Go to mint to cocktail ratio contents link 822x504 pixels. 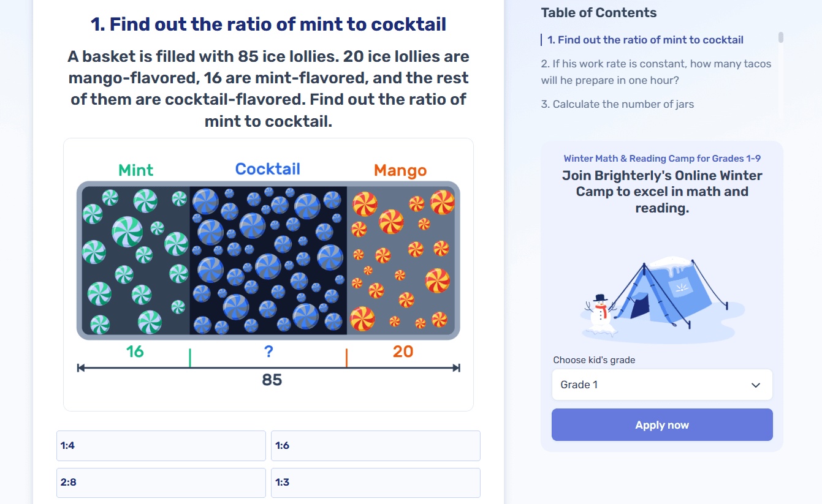[645, 40]
